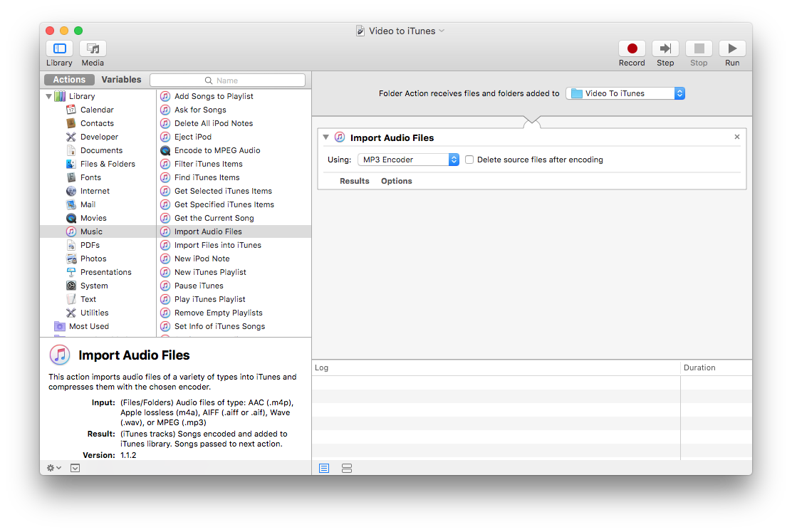Select the PDFs category icon
The height and width of the screenshot is (532, 792).
click(71, 245)
